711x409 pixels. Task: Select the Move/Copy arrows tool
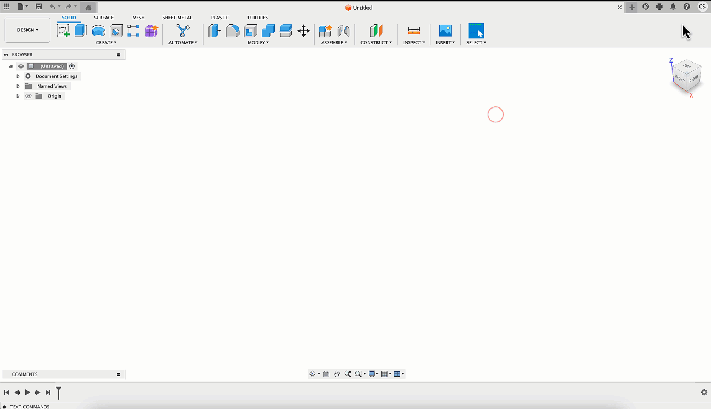pos(303,31)
